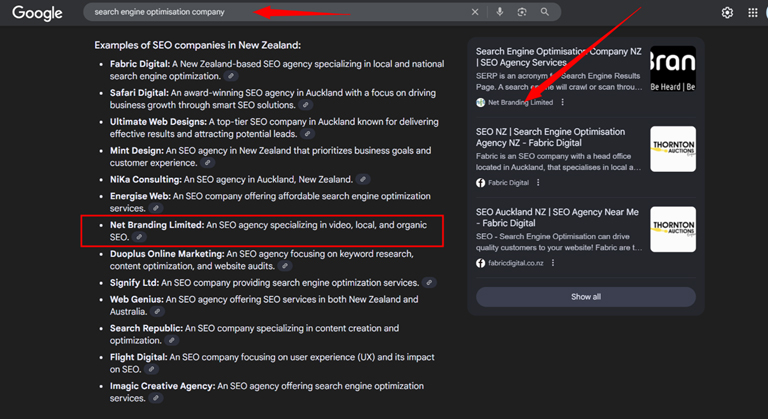This screenshot has width=768, height=419.
Task: Click the Fabric Digital source favicon
Action: click(480, 183)
